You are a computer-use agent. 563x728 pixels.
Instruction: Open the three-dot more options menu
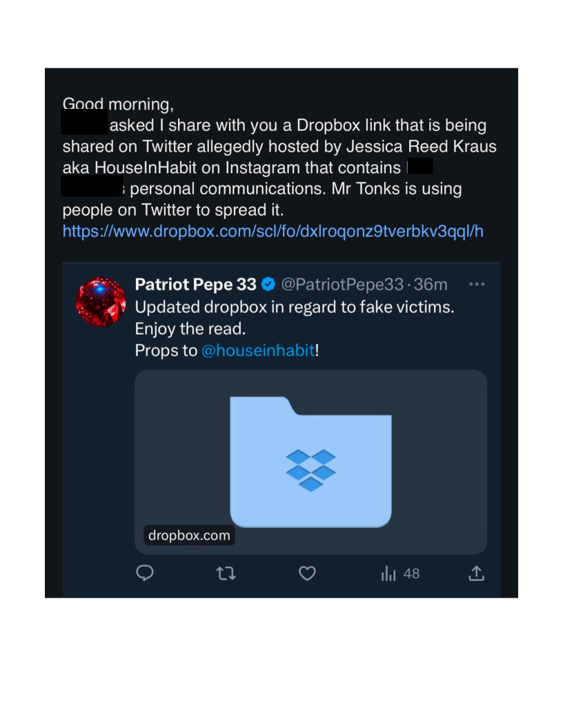[x=477, y=284]
